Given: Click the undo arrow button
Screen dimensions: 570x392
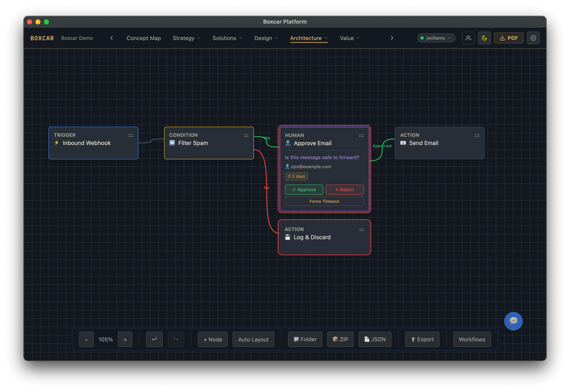Looking at the screenshot, I should point(154,339).
